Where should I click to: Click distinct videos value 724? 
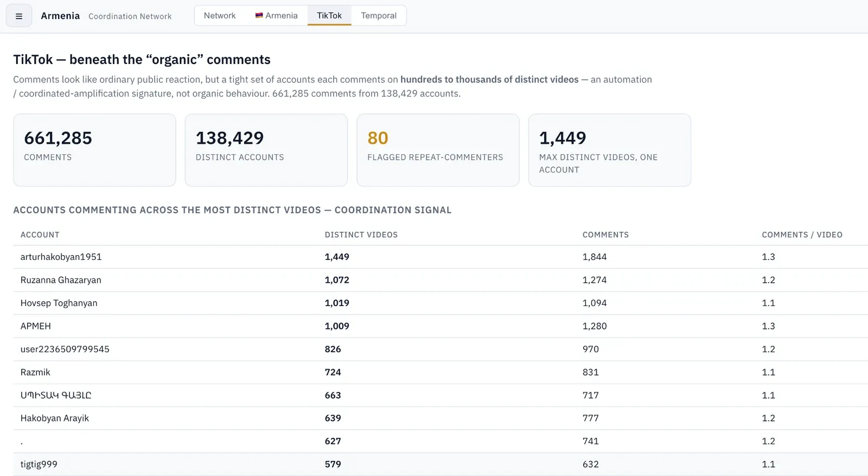pyautogui.click(x=333, y=372)
